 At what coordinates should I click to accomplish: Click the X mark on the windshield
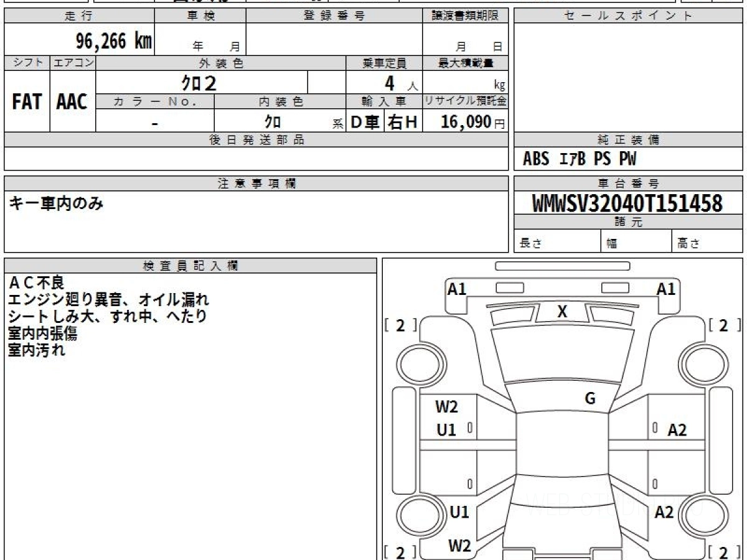coord(562,312)
